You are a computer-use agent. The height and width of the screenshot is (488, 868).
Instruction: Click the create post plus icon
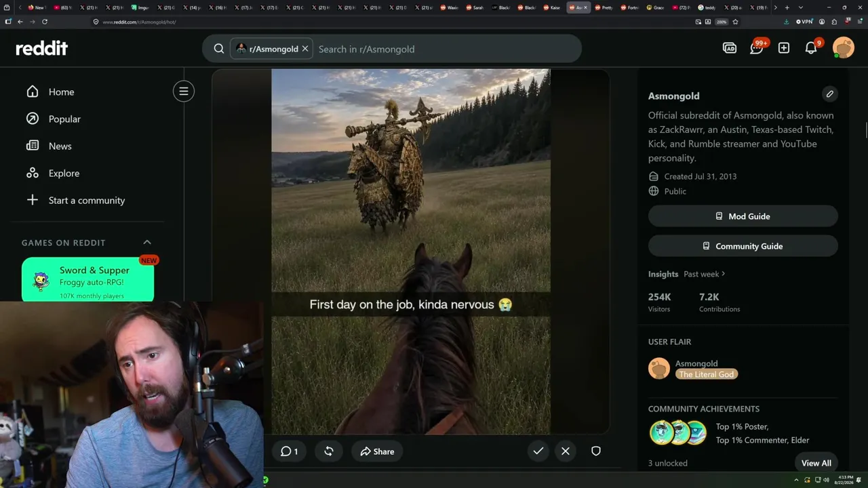tap(784, 48)
